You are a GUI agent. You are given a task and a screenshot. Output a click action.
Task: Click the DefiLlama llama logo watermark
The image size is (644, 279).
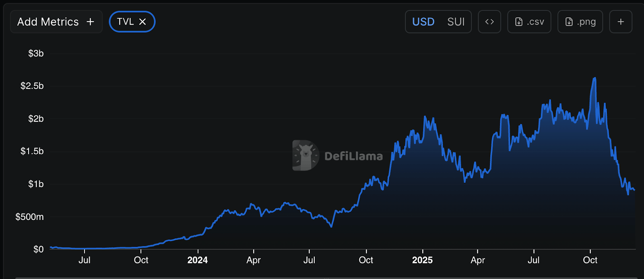[x=305, y=155]
